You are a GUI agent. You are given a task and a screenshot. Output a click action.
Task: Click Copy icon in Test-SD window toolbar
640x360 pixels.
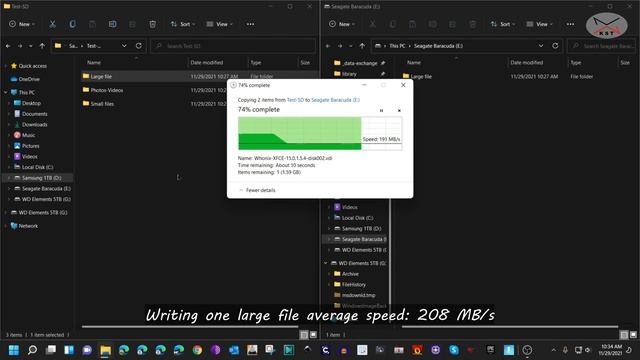coord(72,24)
